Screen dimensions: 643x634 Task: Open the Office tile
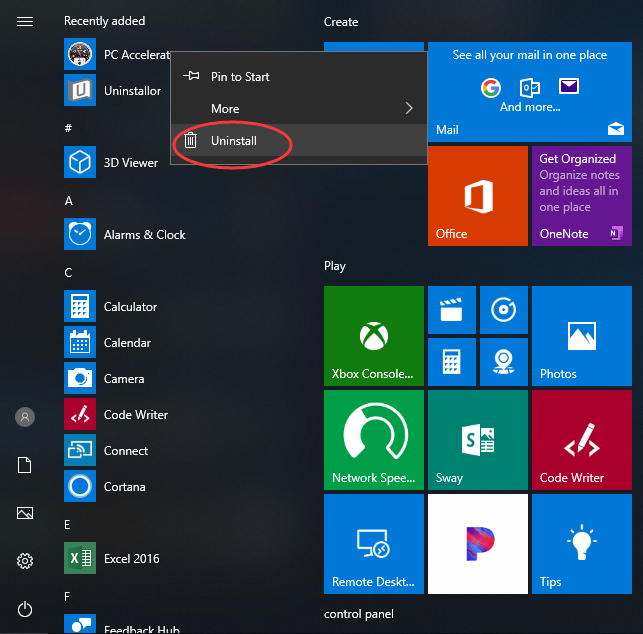click(x=478, y=196)
